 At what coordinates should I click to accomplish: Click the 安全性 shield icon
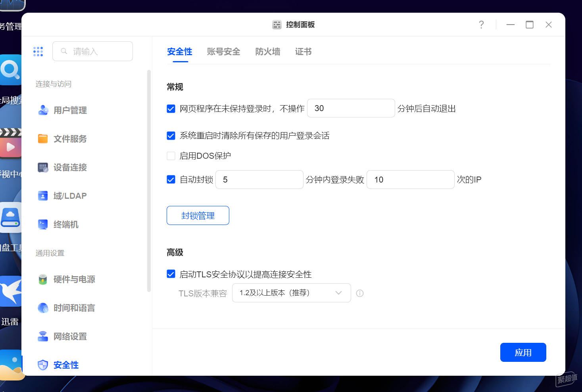43,365
